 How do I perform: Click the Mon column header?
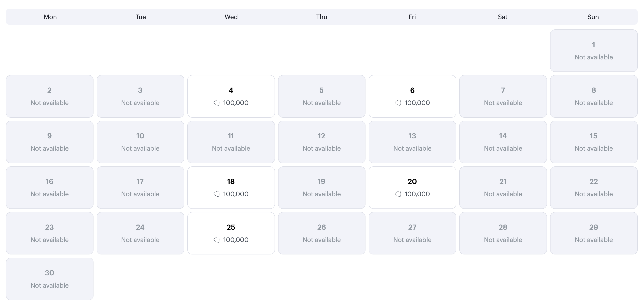coord(50,17)
